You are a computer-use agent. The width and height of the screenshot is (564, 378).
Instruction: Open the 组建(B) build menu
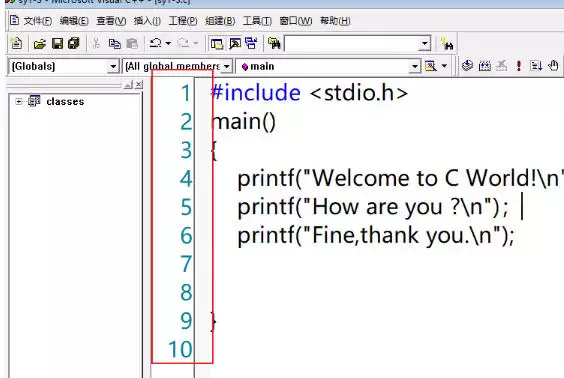point(220,21)
